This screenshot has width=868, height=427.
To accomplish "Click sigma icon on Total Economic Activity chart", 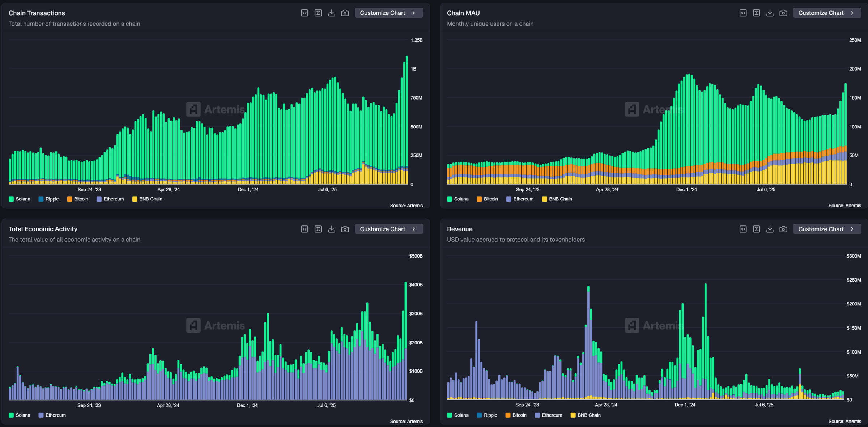I will point(318,229).
